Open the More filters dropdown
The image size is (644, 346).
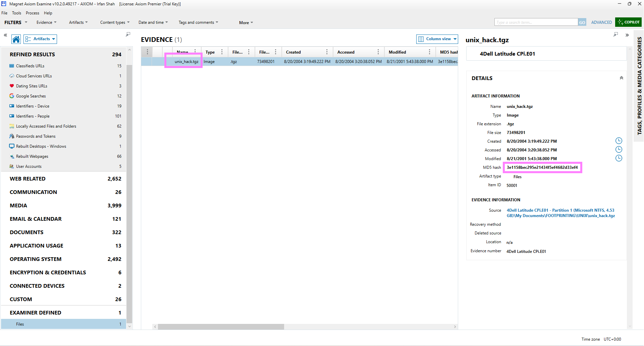coord(246,23)
